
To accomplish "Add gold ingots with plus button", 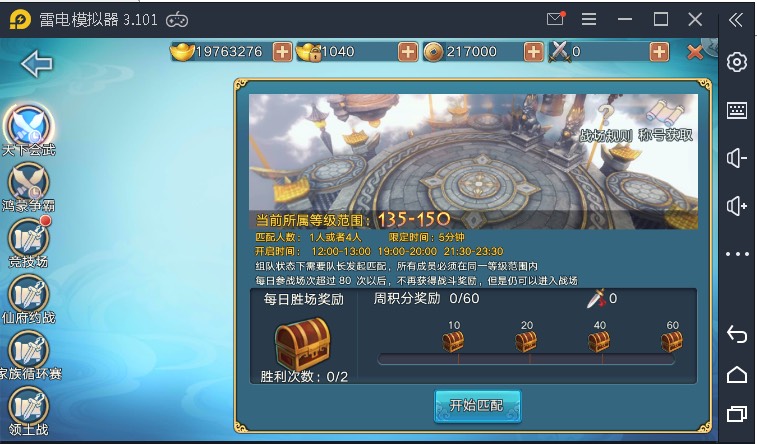I will coord(282,52).
